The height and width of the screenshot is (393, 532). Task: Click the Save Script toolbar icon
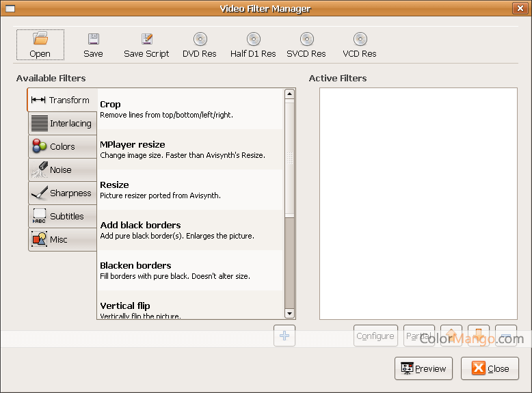146,39
